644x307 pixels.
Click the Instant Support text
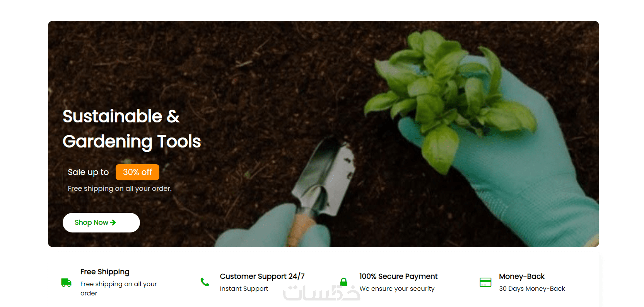pyautogui.click(x=244, y=289)
